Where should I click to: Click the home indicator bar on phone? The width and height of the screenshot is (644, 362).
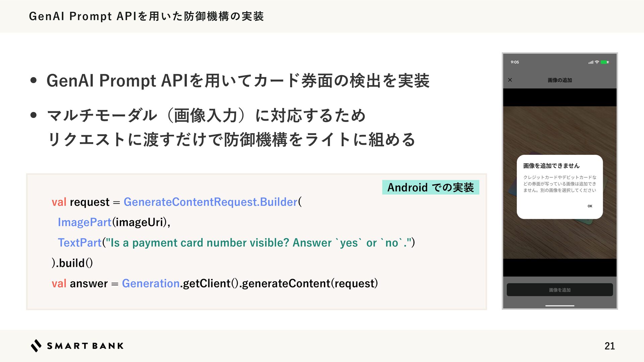coord(559,306)
